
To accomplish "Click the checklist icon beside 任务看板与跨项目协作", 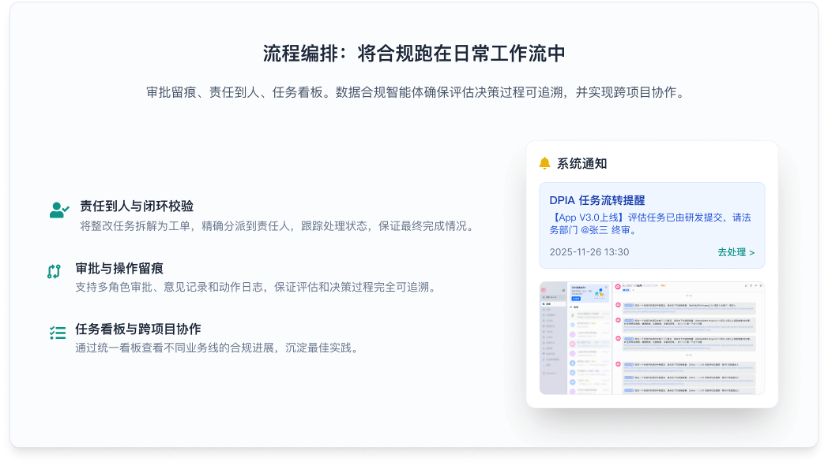I will pyautogui.click(x=58, y=332).
